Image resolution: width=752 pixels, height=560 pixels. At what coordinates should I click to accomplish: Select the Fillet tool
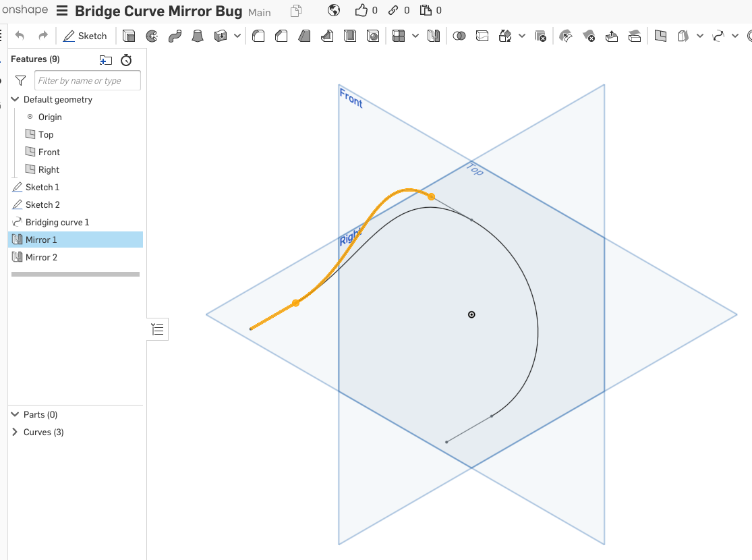(258, 36)
